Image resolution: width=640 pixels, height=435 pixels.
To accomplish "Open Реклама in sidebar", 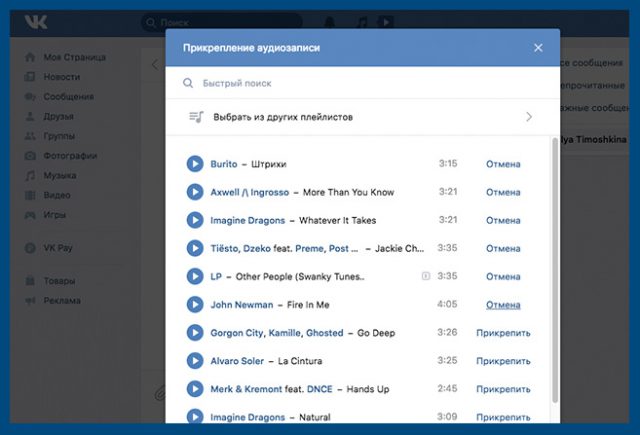I will (x=52, y=301).
